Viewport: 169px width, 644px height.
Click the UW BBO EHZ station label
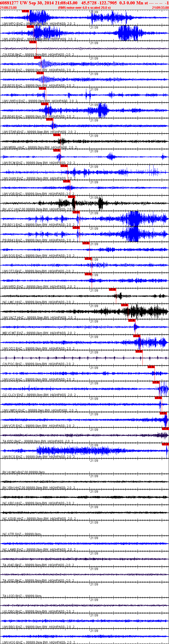point(39,627)
